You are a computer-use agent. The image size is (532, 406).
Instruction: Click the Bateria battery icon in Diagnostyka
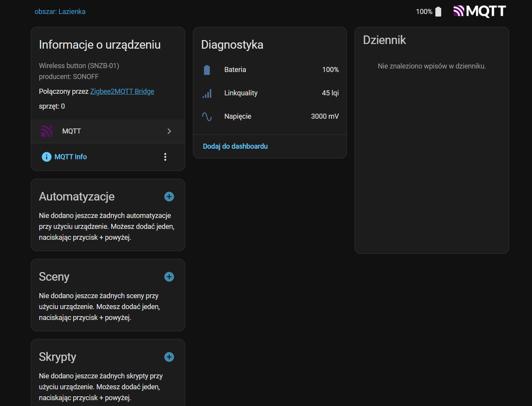[x=207, y=70]
